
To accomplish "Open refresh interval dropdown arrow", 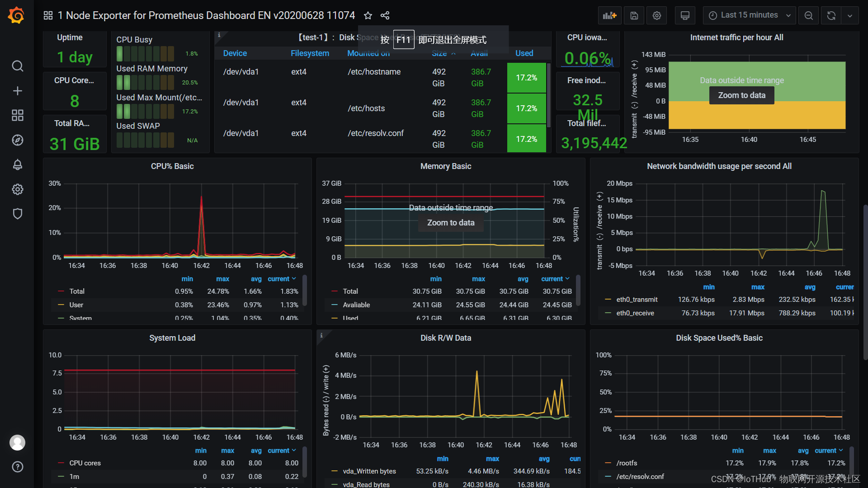I will coord(850,15).
